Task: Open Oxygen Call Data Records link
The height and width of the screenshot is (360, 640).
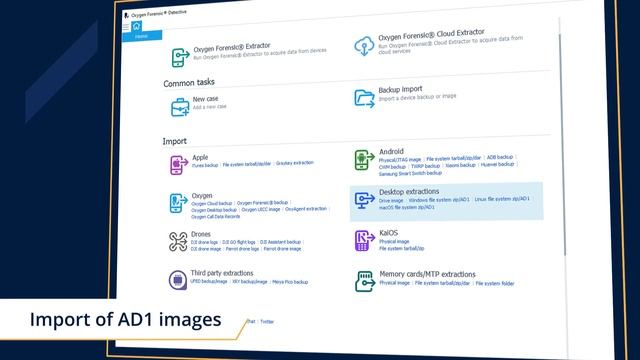Action: tap(216, 217)
